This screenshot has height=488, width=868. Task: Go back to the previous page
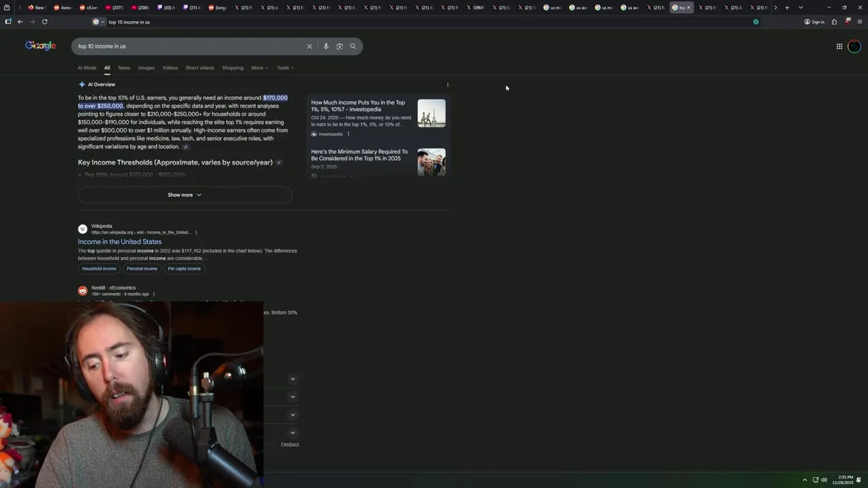coord(20,22)
